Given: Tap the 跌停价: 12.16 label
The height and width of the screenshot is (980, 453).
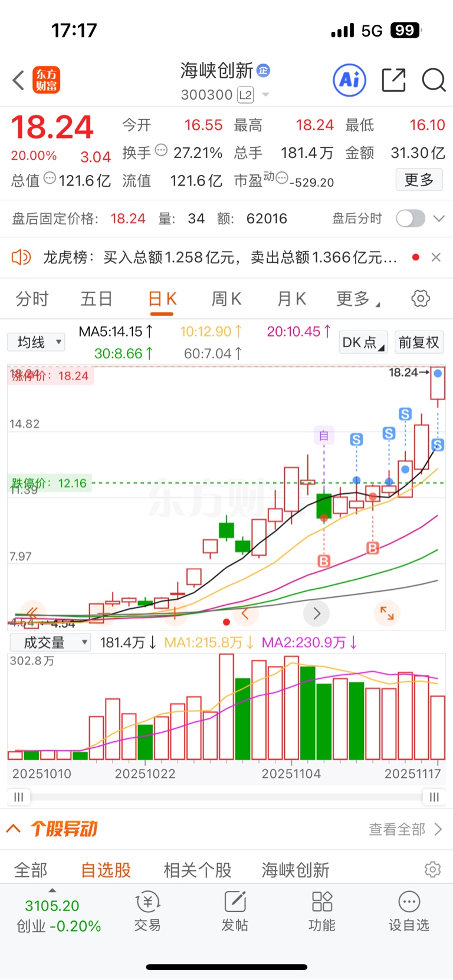Looking at the screenshot, I should 50,483.
